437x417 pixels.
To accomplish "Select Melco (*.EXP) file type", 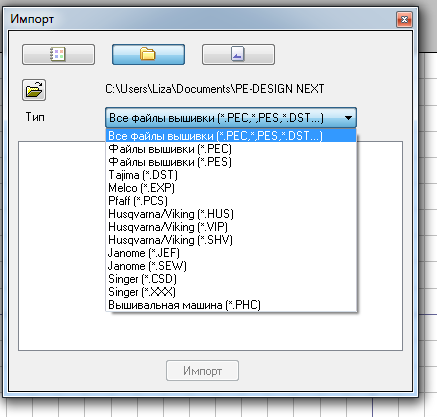I will [231, 188].
